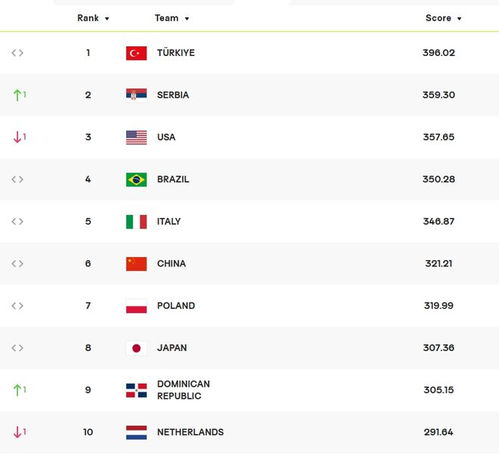Click the Italy flag icon
Image resolution: width=499 pixels, height=460 pixels.
[x=136, y=222]
